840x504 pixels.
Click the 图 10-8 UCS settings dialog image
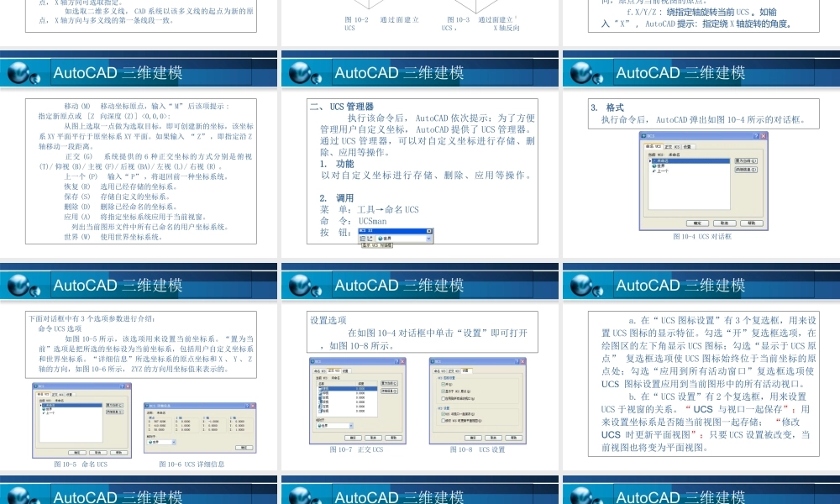pos(478,402)
